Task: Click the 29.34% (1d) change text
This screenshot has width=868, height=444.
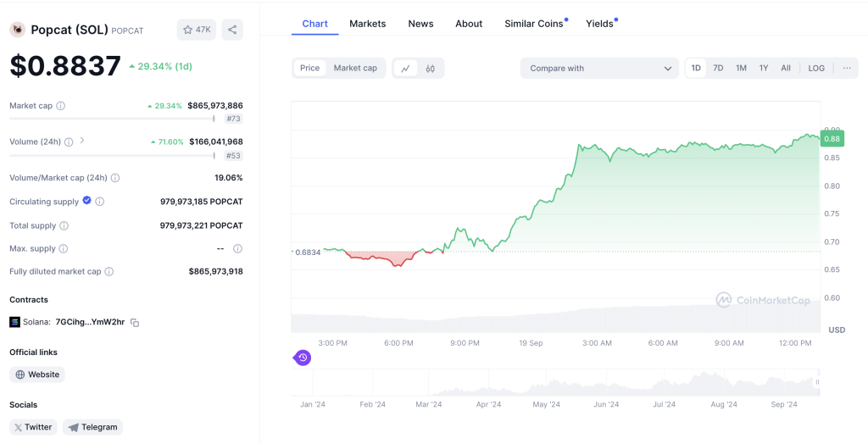Action: pos(165,66)
